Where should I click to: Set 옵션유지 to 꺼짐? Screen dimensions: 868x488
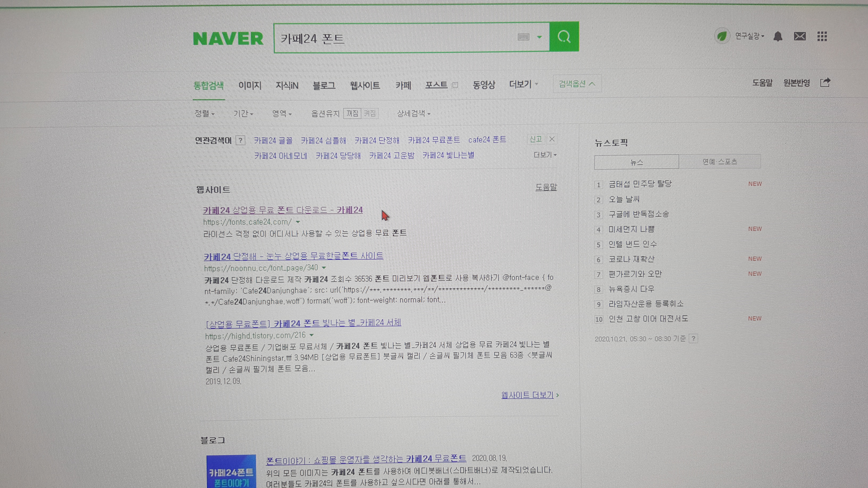352,113
